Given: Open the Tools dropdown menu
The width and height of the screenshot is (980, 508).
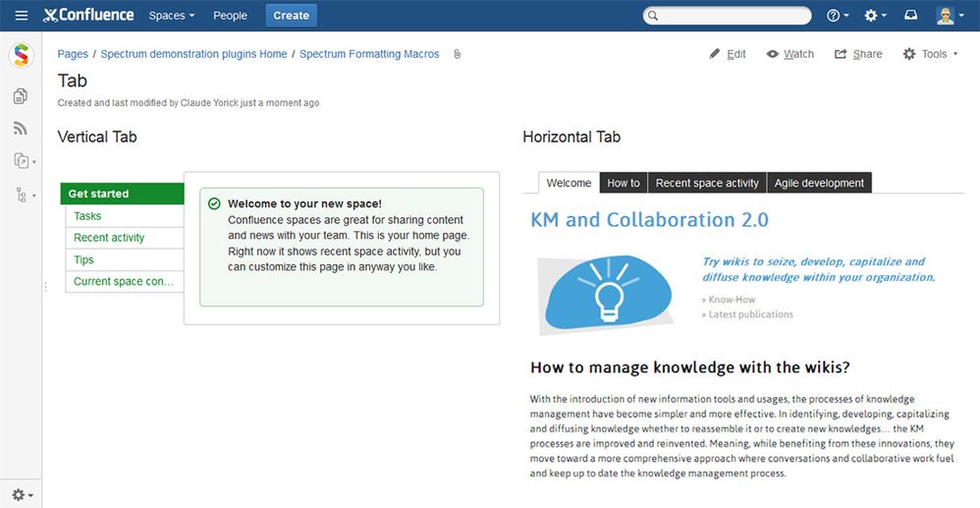Looking at the screenshot, I should (x=930, y=54).
